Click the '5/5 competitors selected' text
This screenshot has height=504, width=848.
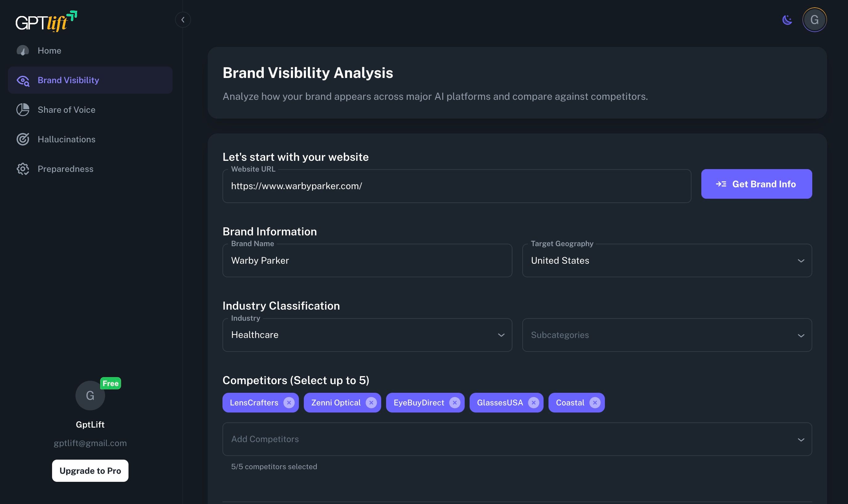[274, 467]
